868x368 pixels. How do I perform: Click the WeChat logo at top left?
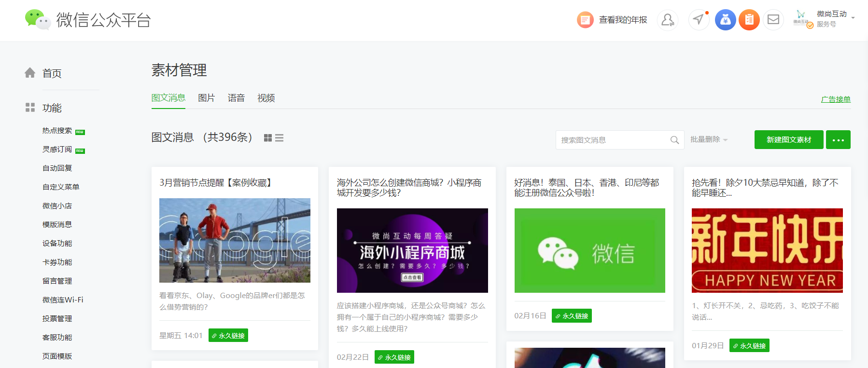[x=38, y=19]
